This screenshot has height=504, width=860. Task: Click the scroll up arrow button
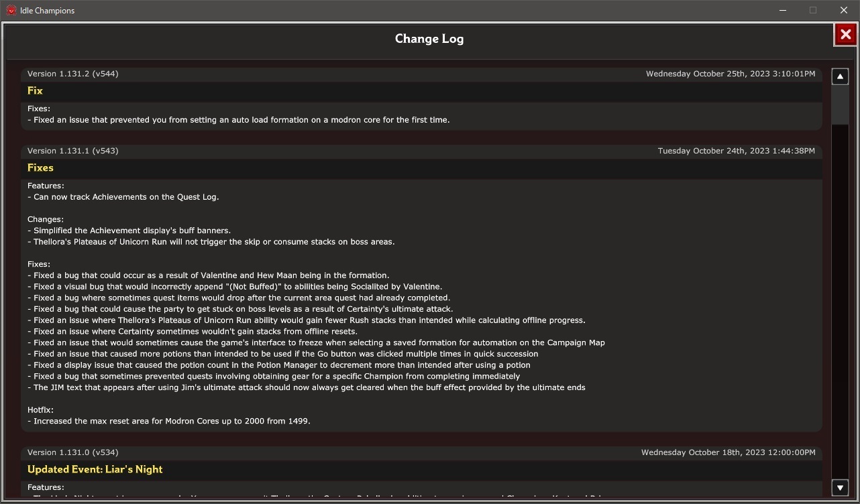tap(840, 76)
